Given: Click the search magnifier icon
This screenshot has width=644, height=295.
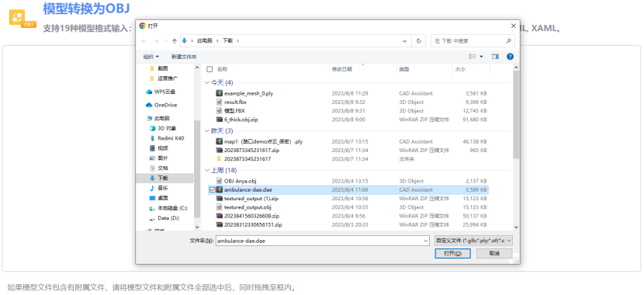Looking at the screenshot, I should tap(508, 41).
